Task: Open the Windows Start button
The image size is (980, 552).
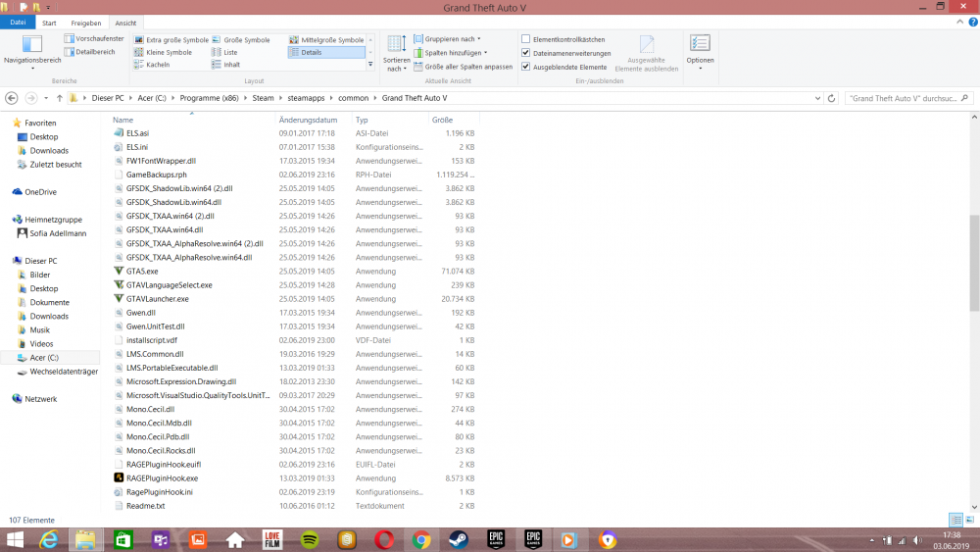Action: pyautogui.click(x=15, y=539)
